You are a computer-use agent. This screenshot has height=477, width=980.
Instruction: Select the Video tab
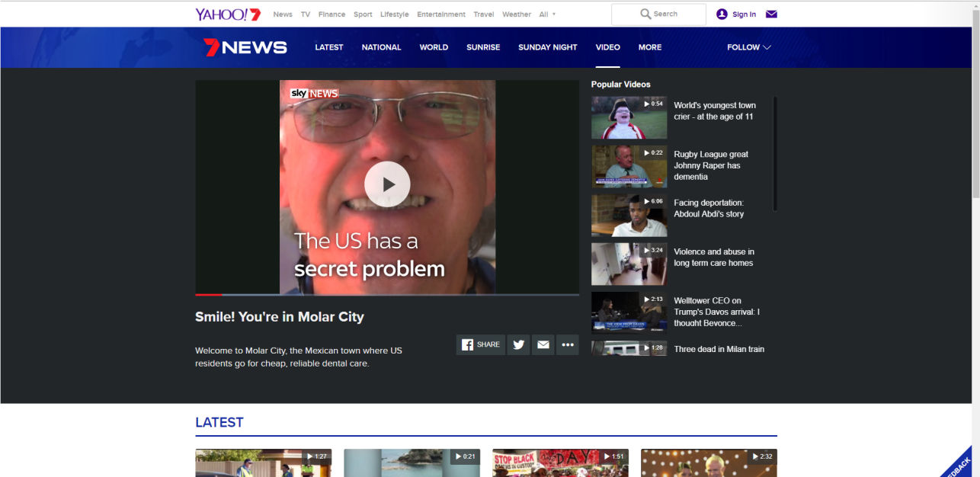pyautogui.click(x=607, y=47)
